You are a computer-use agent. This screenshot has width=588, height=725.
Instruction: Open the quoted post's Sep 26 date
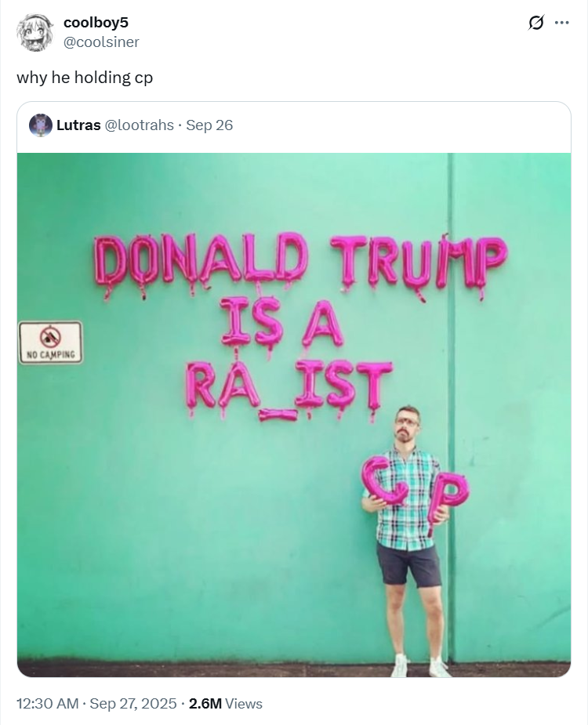209,125
